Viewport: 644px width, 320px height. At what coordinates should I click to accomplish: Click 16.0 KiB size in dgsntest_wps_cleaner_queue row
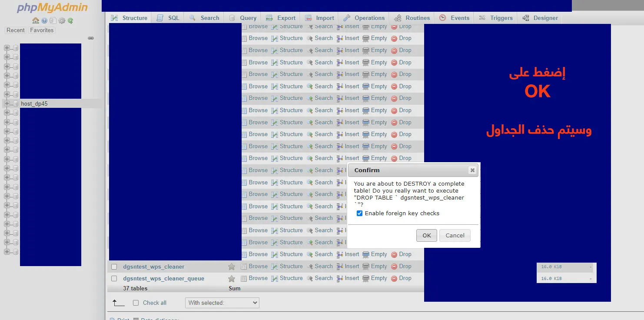pyautogui.click(x=551, y=278)
